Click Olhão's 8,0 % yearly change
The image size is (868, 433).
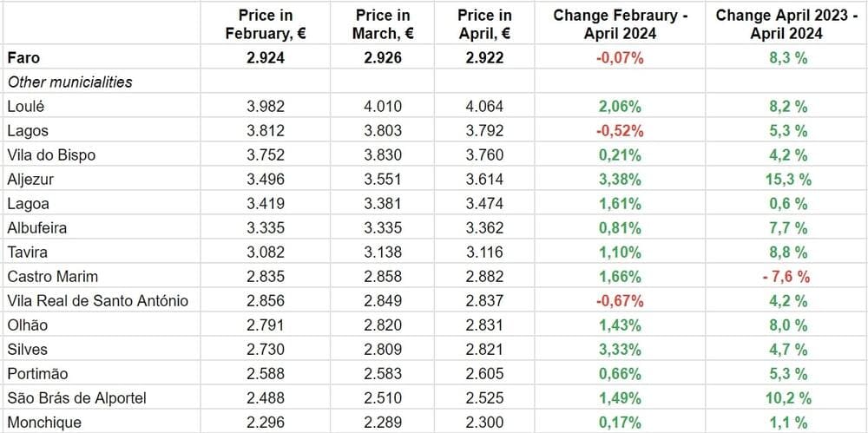[x=788, y=325]
